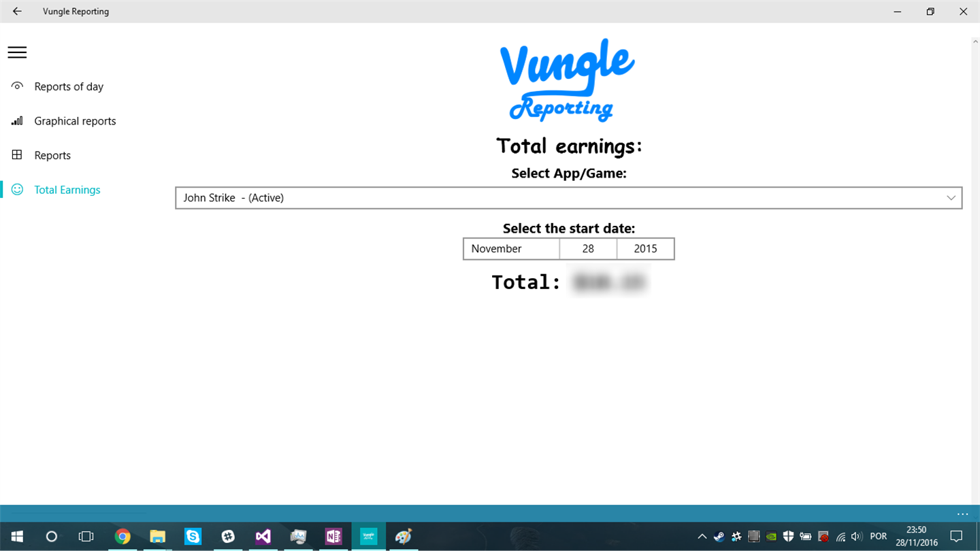
Task: Open Reports of day page
Action: [x=69, y=86]
